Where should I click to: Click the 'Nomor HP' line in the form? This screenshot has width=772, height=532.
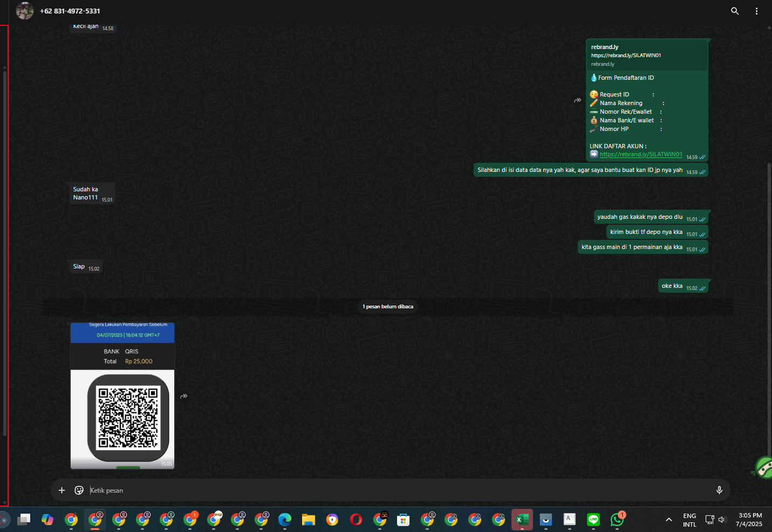(626, 129)
